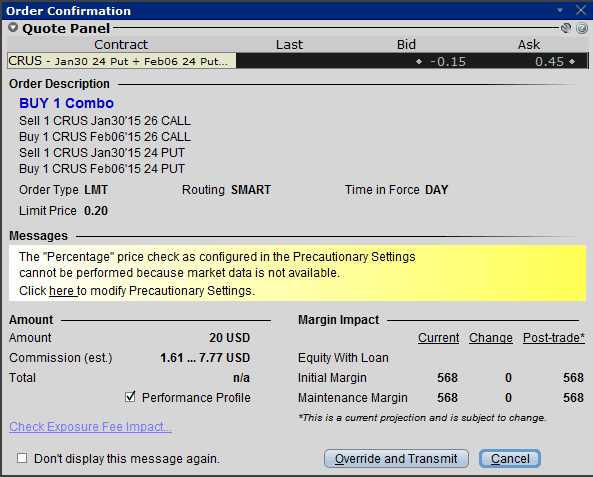
Task: Collapse the Quote Panel section arrow
Action: point(13,28)
